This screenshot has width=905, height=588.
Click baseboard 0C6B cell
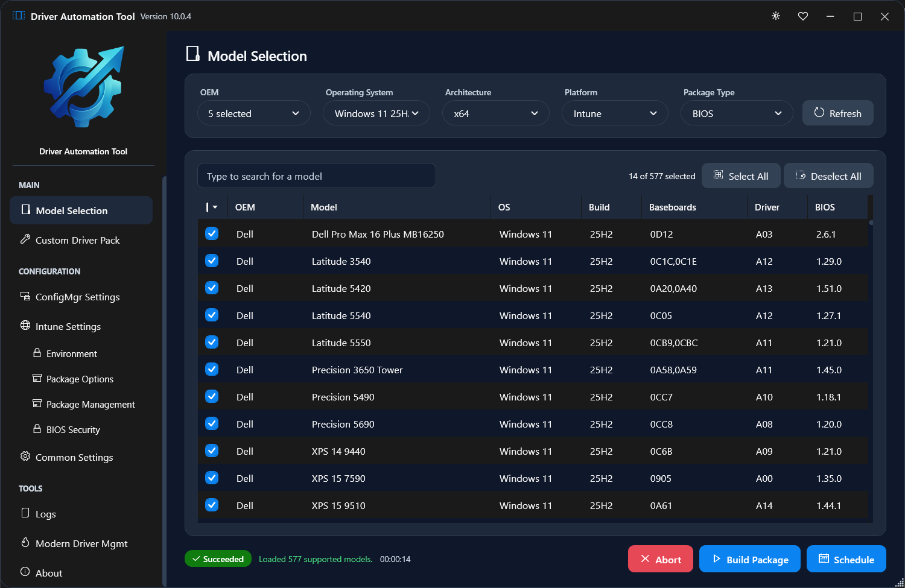(x=661, y=452)
